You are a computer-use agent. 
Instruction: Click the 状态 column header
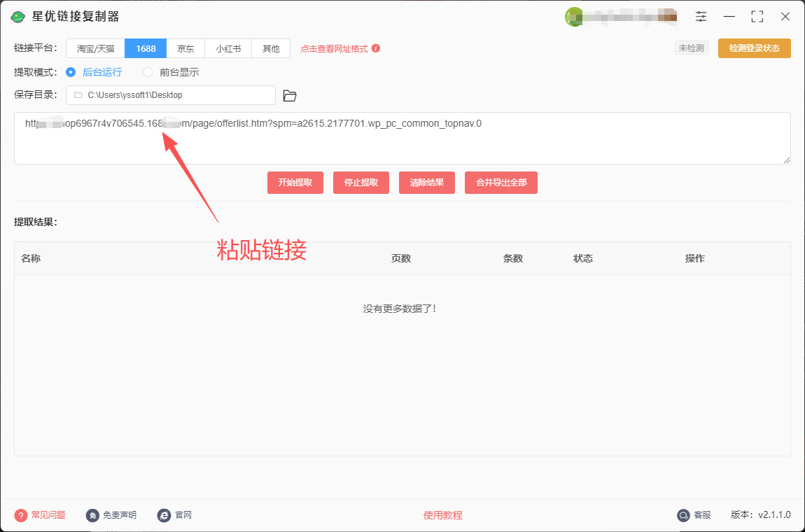coord(583,258)
